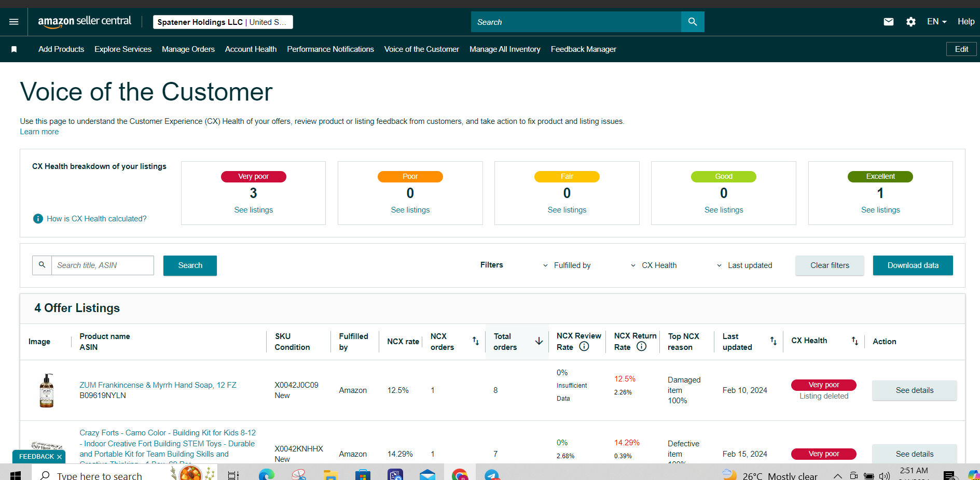Screen dimensions: 980x480
Task: See listings under Excellent
Action: click(x=880, y=210)
